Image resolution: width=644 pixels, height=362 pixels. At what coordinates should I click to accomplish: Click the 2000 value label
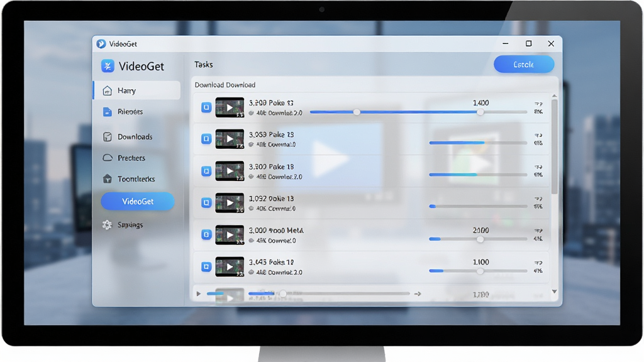[x=480, y=230]
